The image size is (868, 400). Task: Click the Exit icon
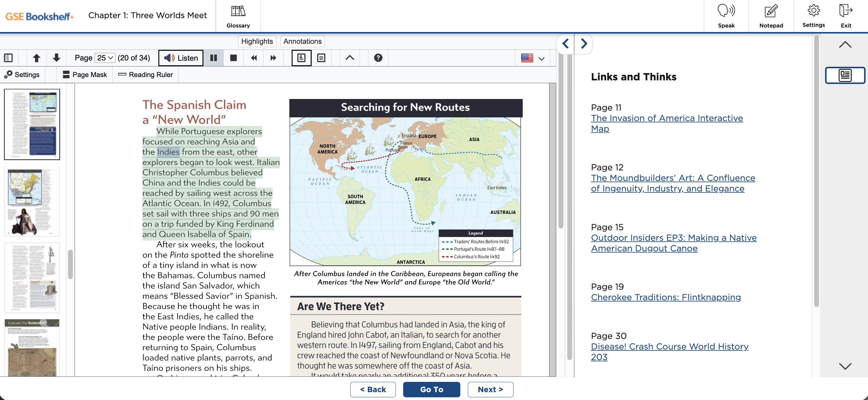point(845,16)
